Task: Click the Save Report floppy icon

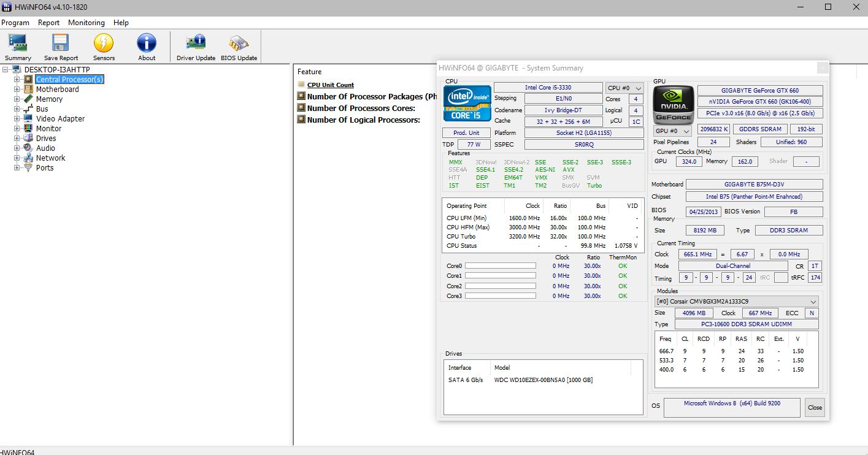Action: click(61, 47)
